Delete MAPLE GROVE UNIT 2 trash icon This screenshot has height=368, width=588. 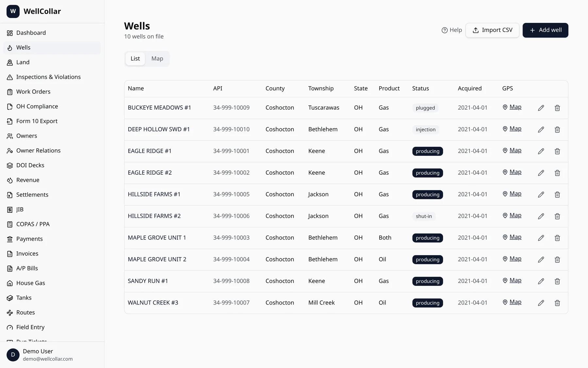(557, 259)
